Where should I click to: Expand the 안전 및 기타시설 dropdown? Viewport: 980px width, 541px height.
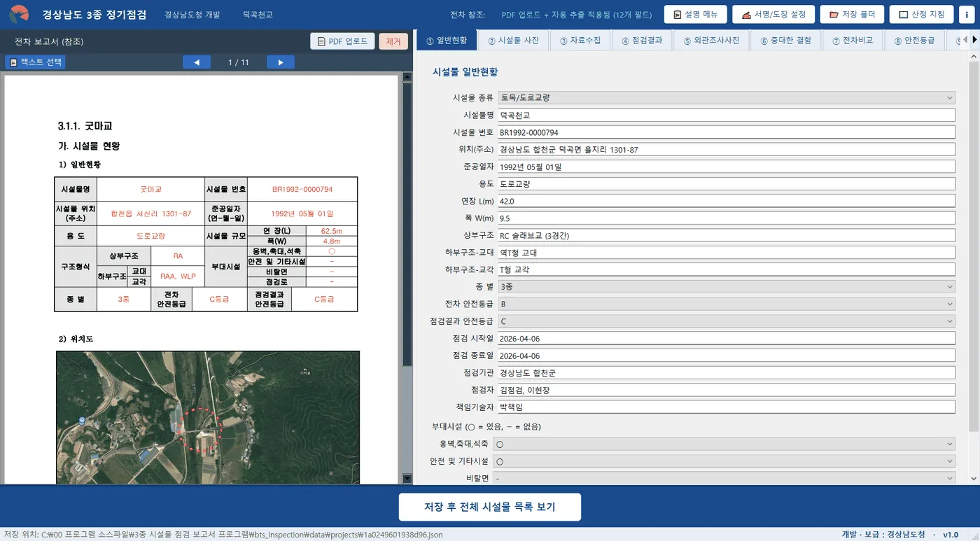[724, 462]
